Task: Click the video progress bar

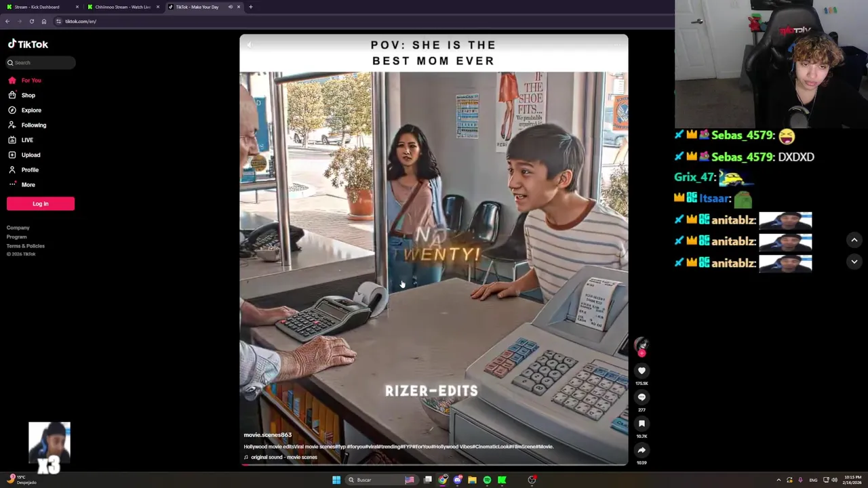Action: (x=434, y=464)
